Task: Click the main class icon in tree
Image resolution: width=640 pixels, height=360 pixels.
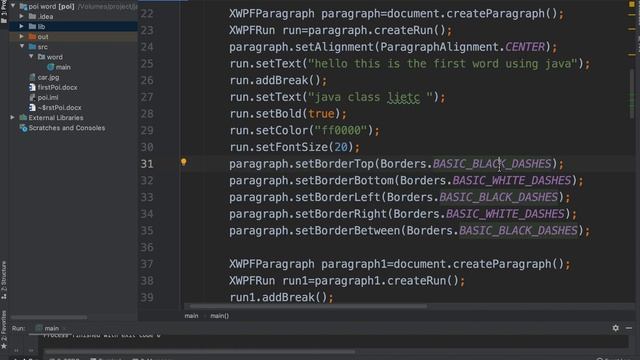Action: 51,67
